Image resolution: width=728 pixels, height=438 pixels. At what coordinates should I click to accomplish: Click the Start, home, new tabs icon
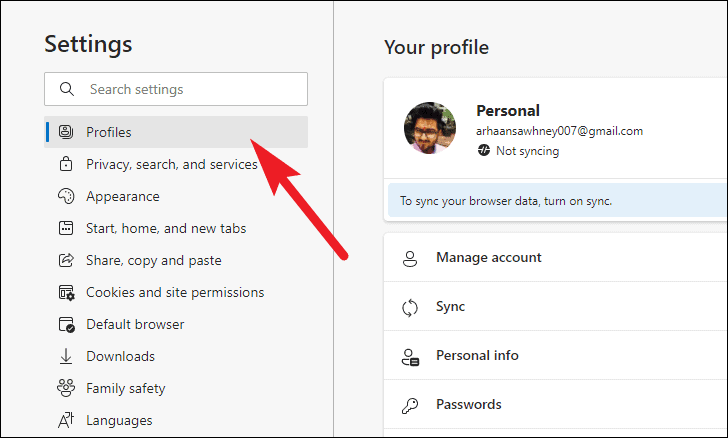(x=66, y=228)
